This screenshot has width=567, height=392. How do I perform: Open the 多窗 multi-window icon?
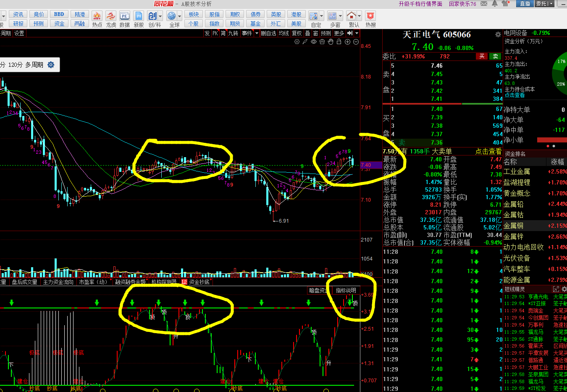point(332,16)
